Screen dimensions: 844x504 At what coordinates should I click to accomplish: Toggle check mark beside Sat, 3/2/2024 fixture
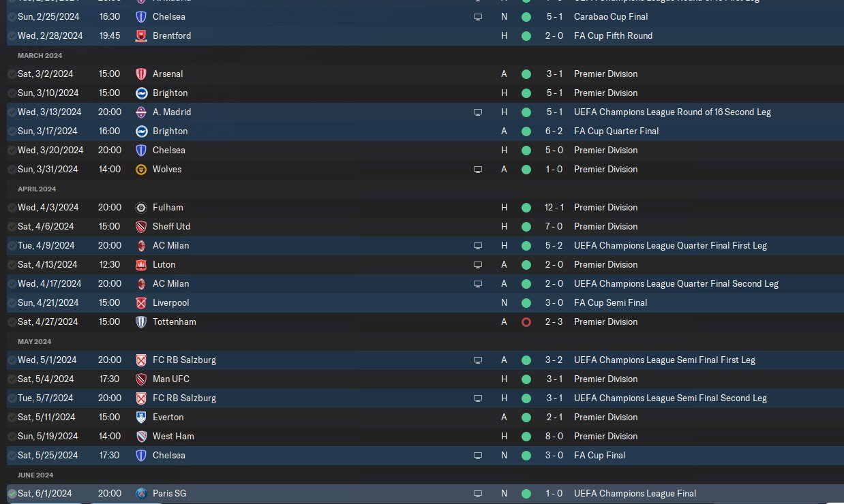tap(12, 74)
